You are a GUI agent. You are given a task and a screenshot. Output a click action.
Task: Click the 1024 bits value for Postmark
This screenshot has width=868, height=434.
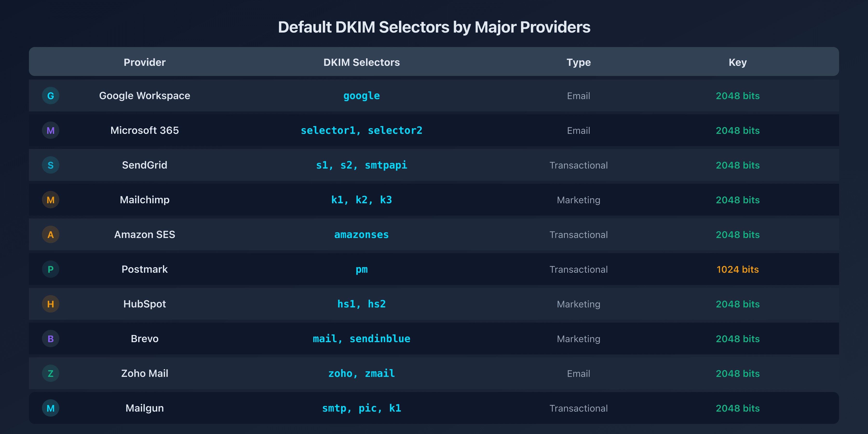(x=737, y=269)
